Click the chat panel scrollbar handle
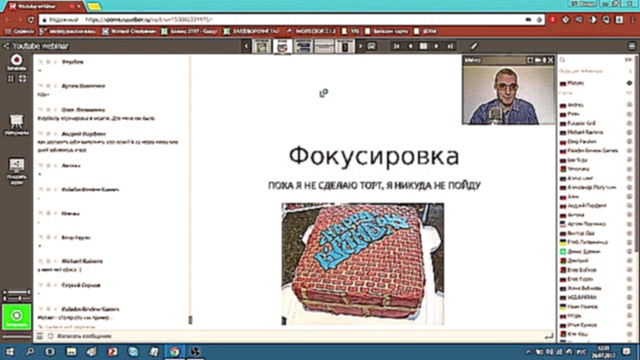640x360 pixels. click(190, 320)
